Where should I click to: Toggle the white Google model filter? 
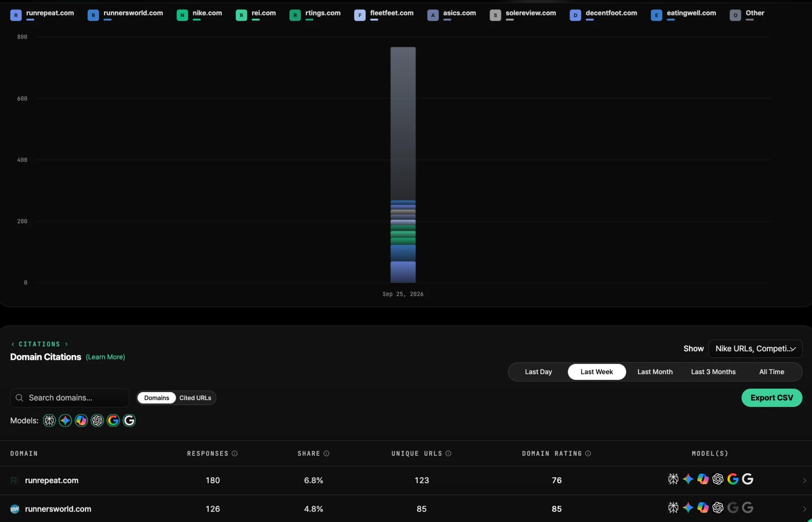[x=129, y=420]
